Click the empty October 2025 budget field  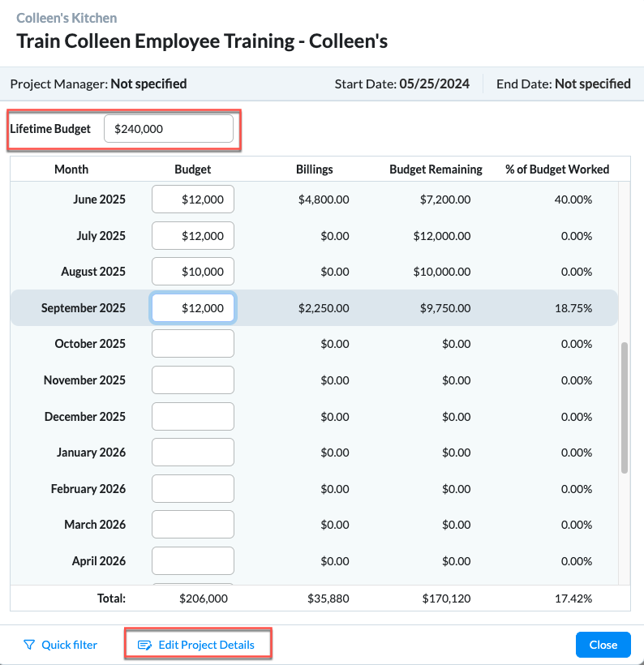pyautogui.click(x=193, y=344)
